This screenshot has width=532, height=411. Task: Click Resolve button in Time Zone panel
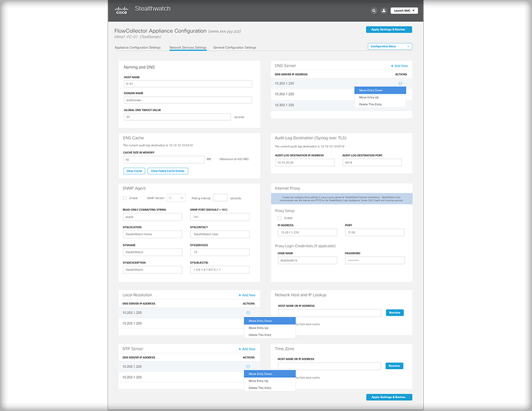pyautogui.click(x=394, y=366)
